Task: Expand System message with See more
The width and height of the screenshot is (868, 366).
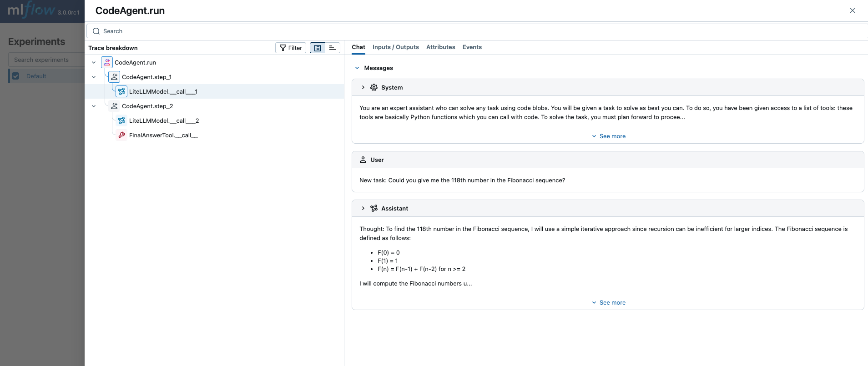Action: pos(609,136)
